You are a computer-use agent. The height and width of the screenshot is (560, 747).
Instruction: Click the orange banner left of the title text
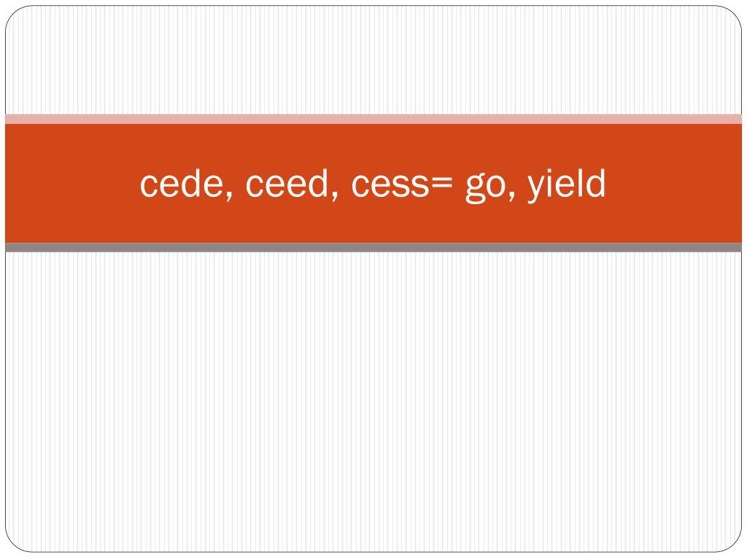click(x=71, y=183)
